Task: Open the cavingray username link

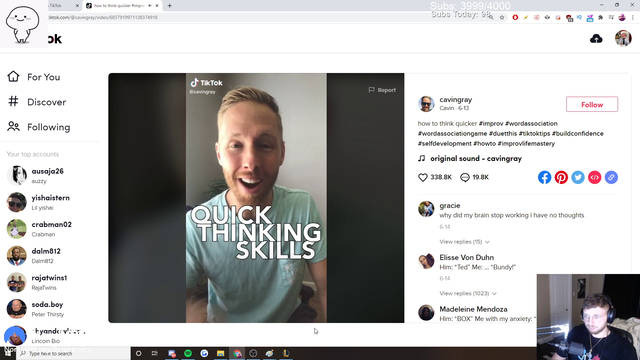Action: pyautogui.click(x=456, y=100)
